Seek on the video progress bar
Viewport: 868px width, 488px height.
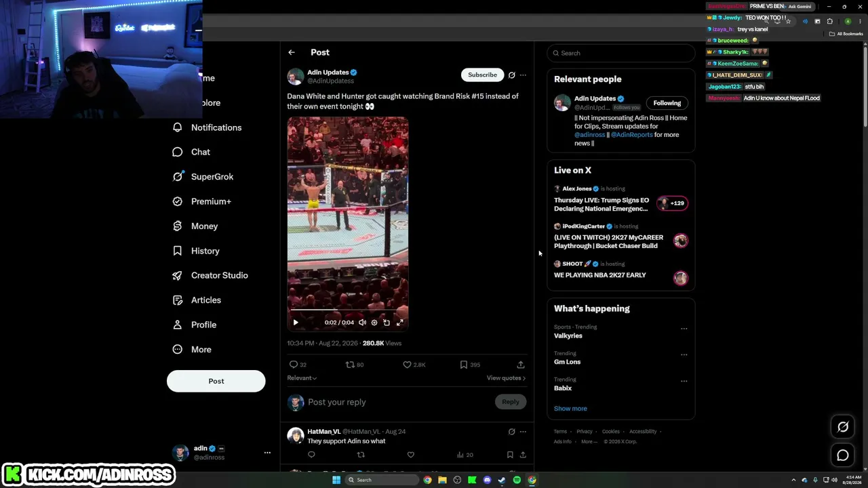[x=347, y=310]
